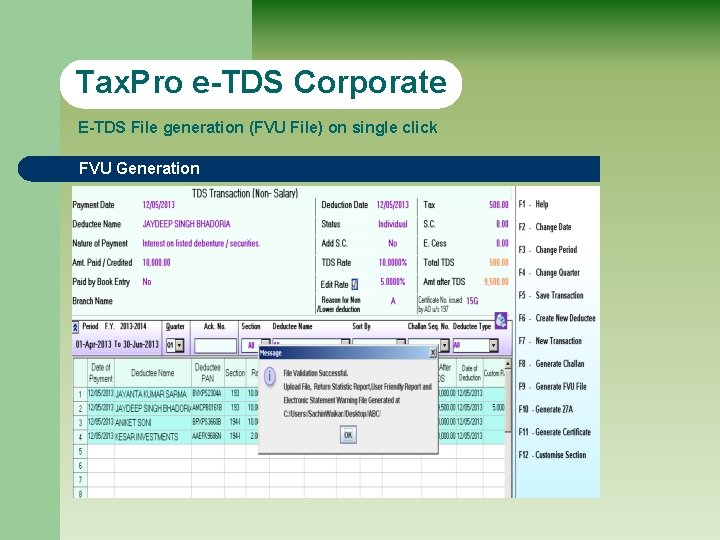Viewport: 720px width, 540px height.
Task: Click F9 - Generate FVU File
Action: coord(552,387)
